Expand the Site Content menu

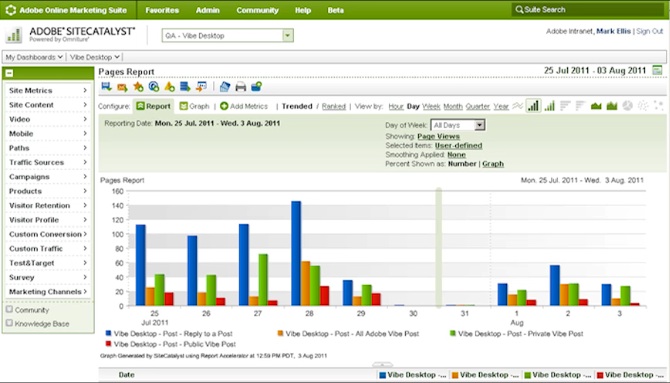48,105
